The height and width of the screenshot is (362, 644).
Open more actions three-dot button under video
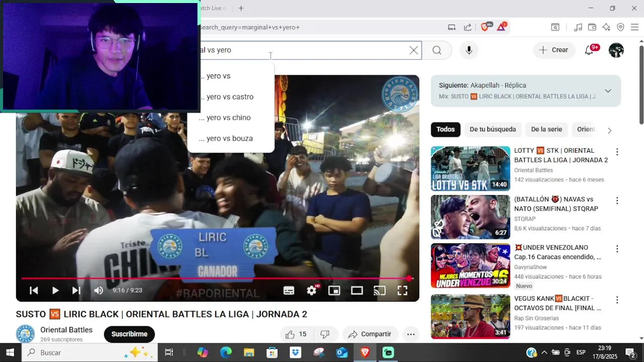(x=411, y=334)
